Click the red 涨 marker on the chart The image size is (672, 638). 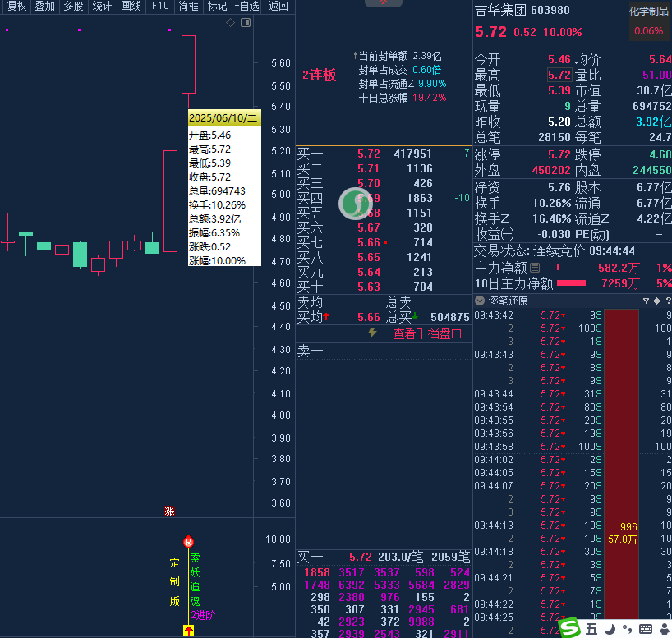[169, 511]
